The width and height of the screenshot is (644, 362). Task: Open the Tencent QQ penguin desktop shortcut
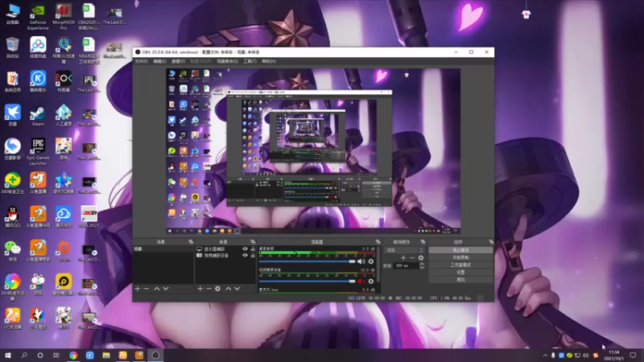12,216
